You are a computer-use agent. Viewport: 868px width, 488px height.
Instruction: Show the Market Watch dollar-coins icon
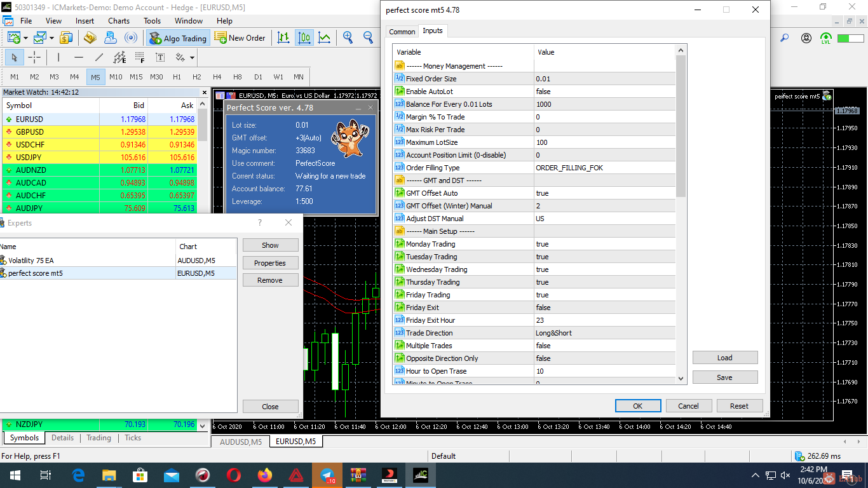click(x=66, y=38)
